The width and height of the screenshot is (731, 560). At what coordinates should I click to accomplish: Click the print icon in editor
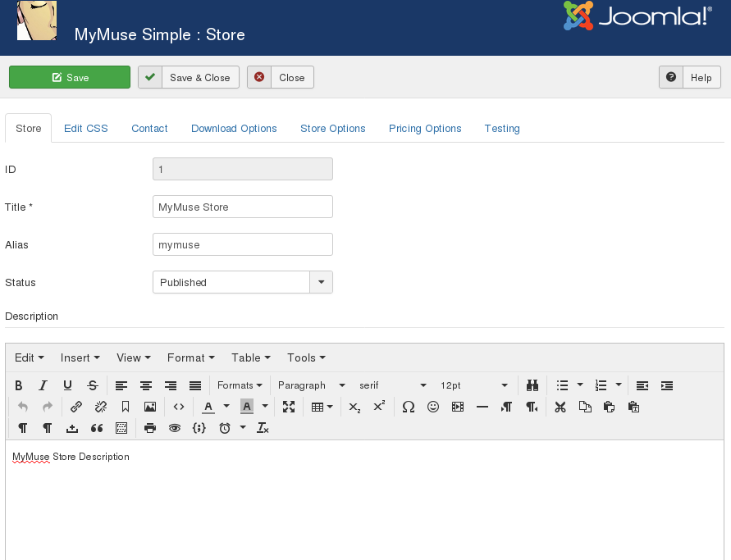pyautogui.click(x=150, y=428)
